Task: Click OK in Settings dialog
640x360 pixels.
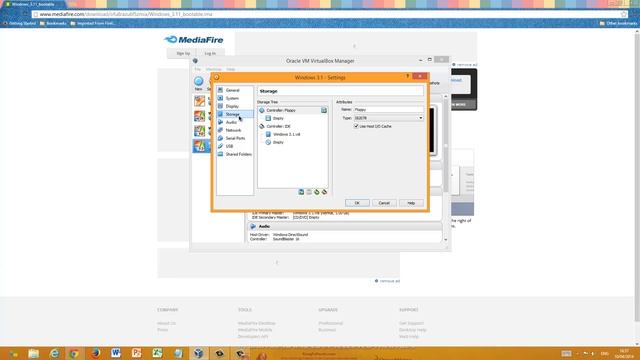Action: point(357,203)
